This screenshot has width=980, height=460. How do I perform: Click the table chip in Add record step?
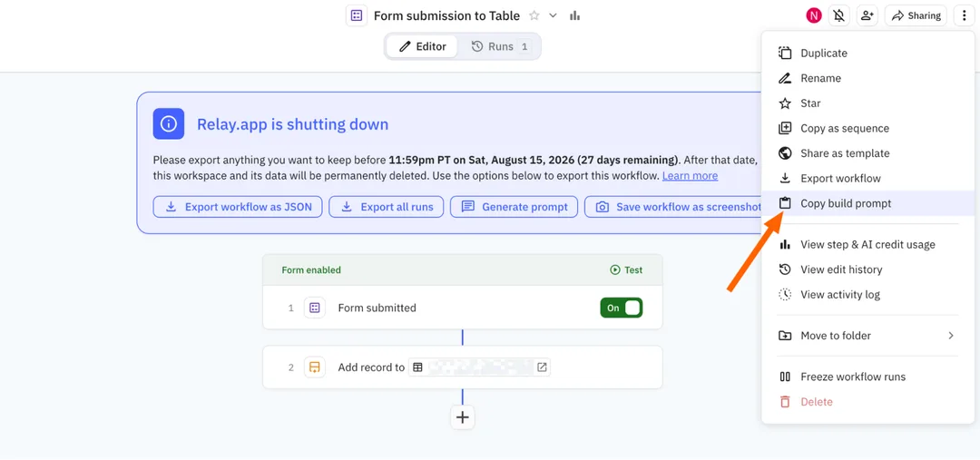(479, 367)
